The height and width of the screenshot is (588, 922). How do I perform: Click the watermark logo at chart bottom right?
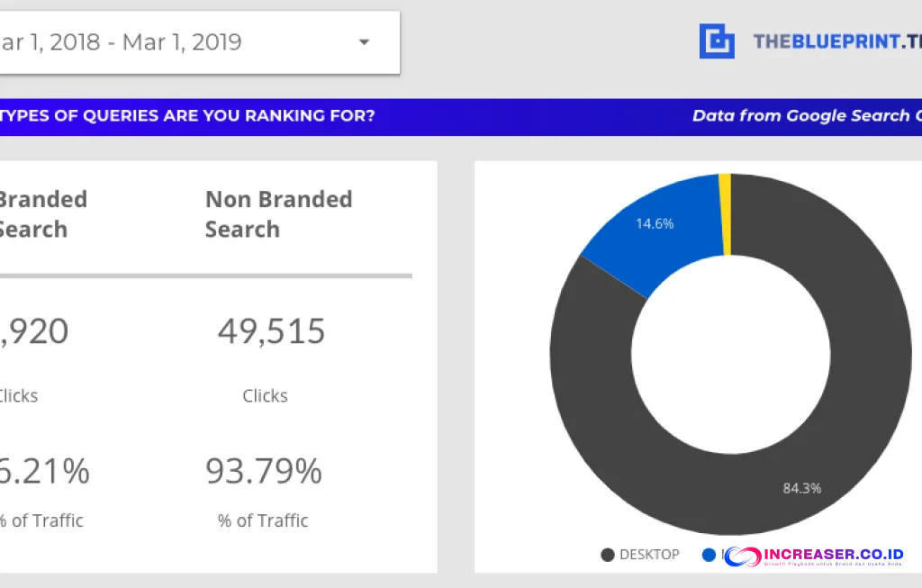[815, 558]
